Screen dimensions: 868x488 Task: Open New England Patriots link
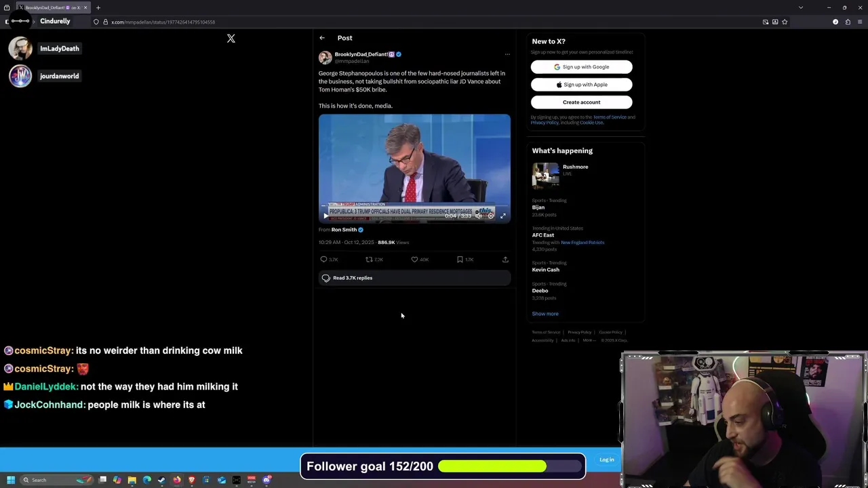click(x=583, y=243)
